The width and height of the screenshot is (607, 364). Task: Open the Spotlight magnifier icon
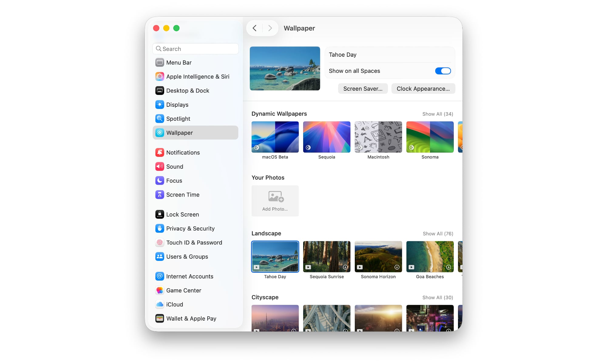pyautogui.click(x=160, y=119)
